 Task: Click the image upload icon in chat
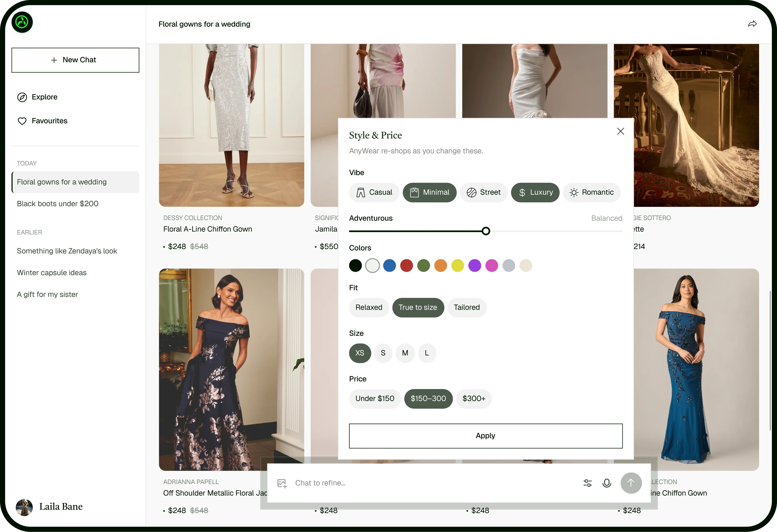coord(282,483)
